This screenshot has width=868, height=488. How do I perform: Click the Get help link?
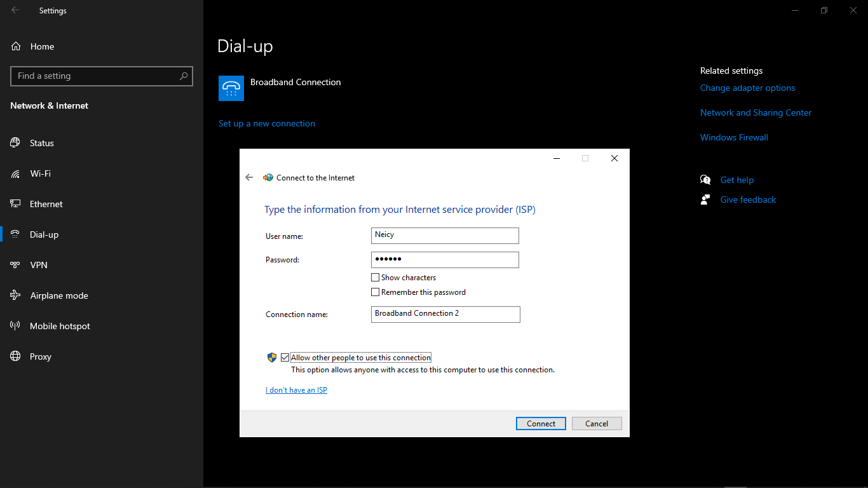[737, 180]
